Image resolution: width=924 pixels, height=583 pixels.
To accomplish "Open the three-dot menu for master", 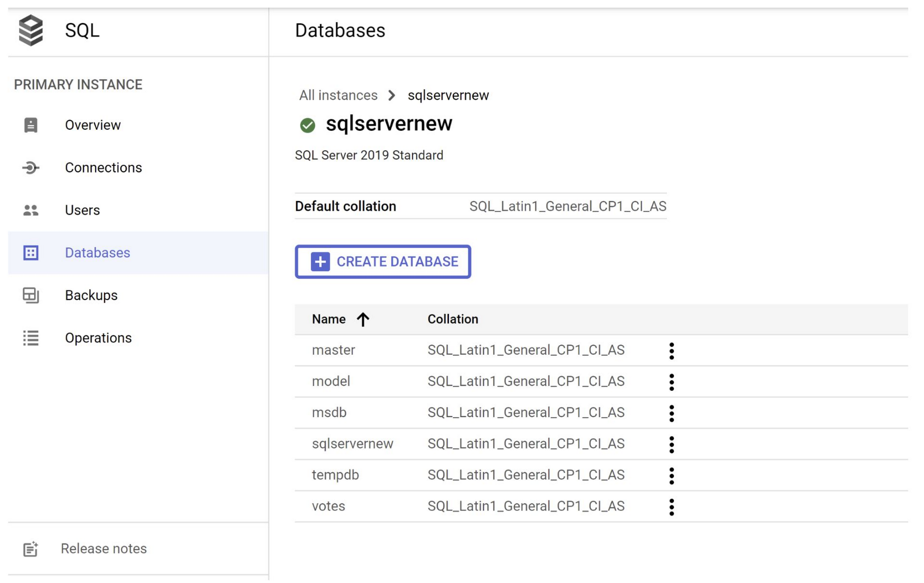I will click(x=671, y=351).
